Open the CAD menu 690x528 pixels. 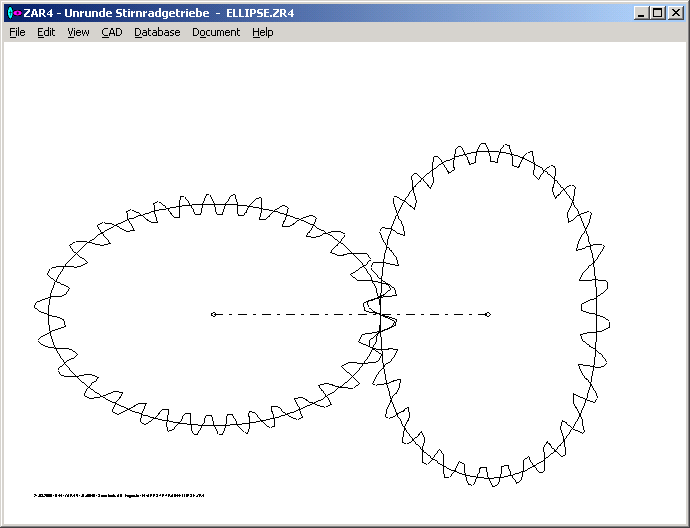click(x=111, y=32)
